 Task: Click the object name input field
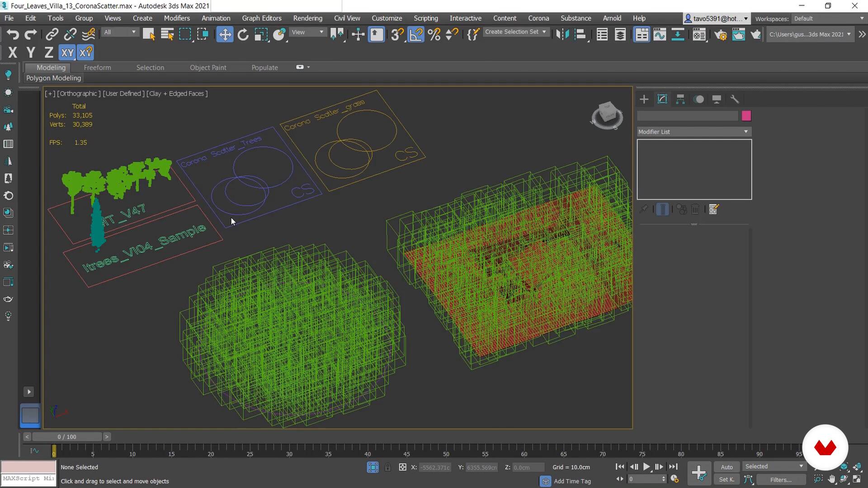[x=688, y=116]
